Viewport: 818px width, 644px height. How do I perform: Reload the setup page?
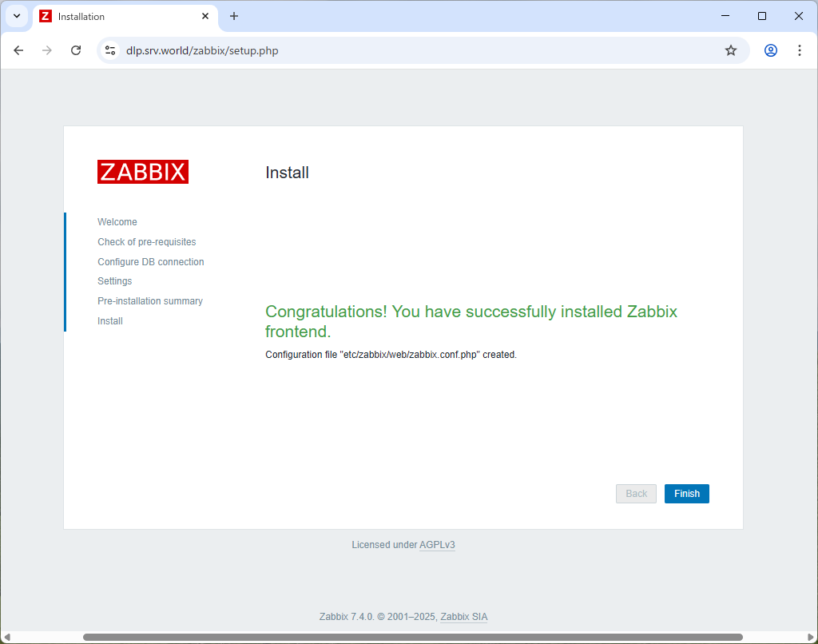click(x=76, y=50)
